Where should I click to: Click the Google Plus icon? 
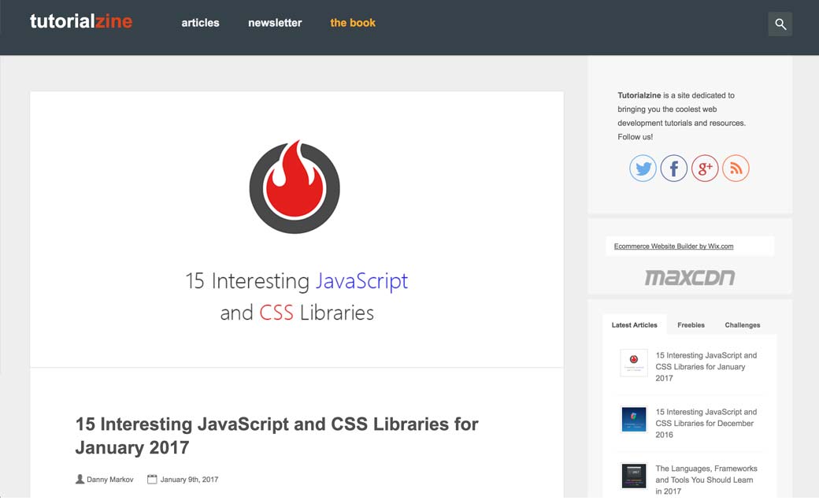click(x=705, y=168)
